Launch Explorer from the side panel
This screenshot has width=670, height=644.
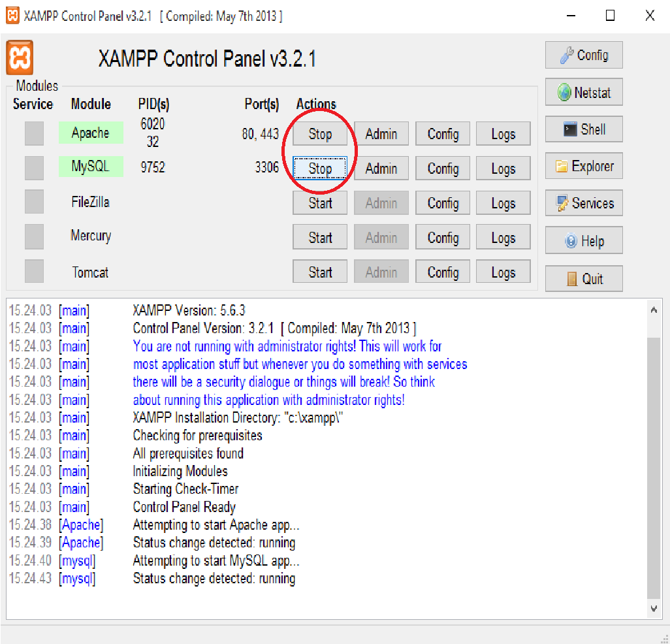[583, 166]
